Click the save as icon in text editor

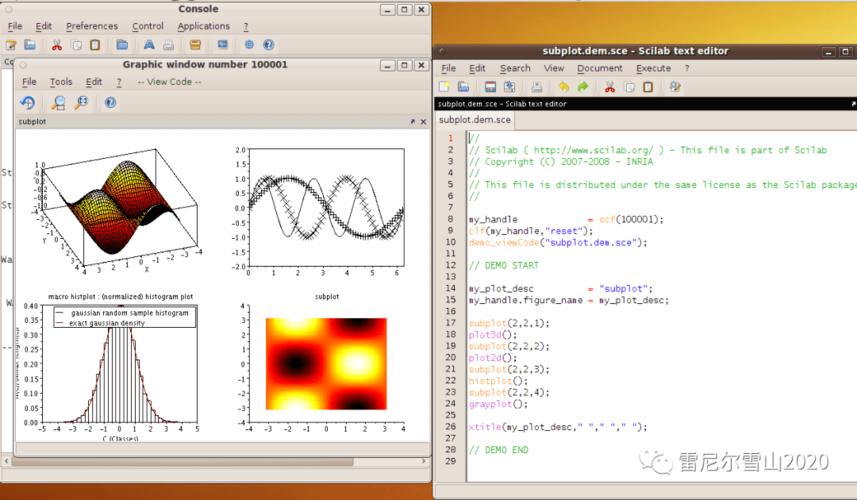509,86
